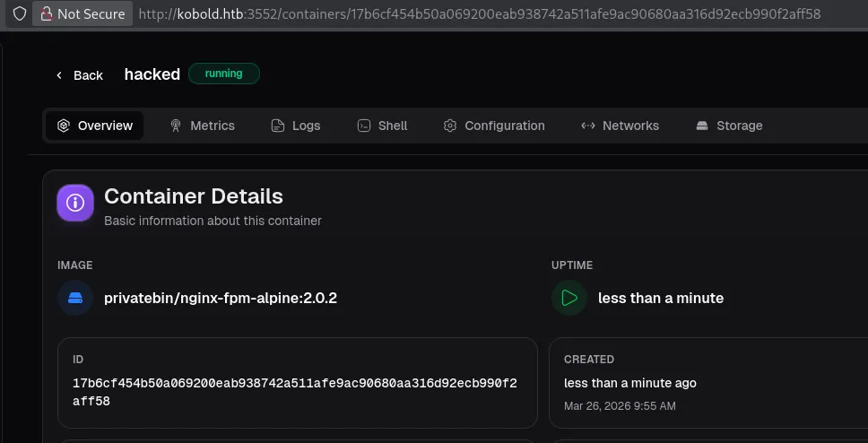
Task: Click the blue image disk icon
Action: tap(75, 298)
